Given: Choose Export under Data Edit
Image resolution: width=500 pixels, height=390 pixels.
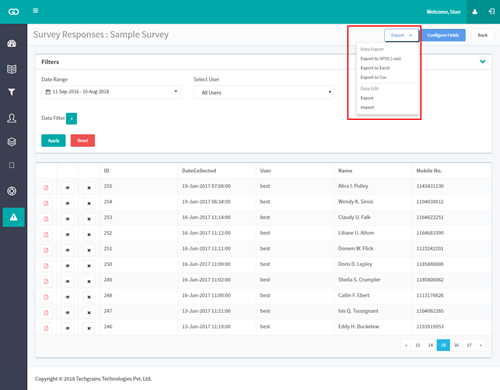Looking at the screenshot, I should tap(367, 98).
